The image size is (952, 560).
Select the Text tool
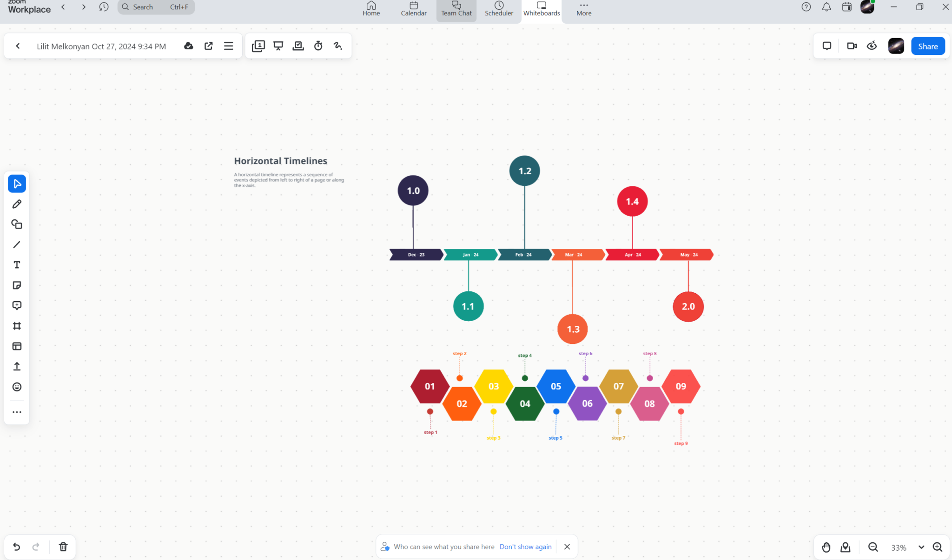tap(17, 264)
